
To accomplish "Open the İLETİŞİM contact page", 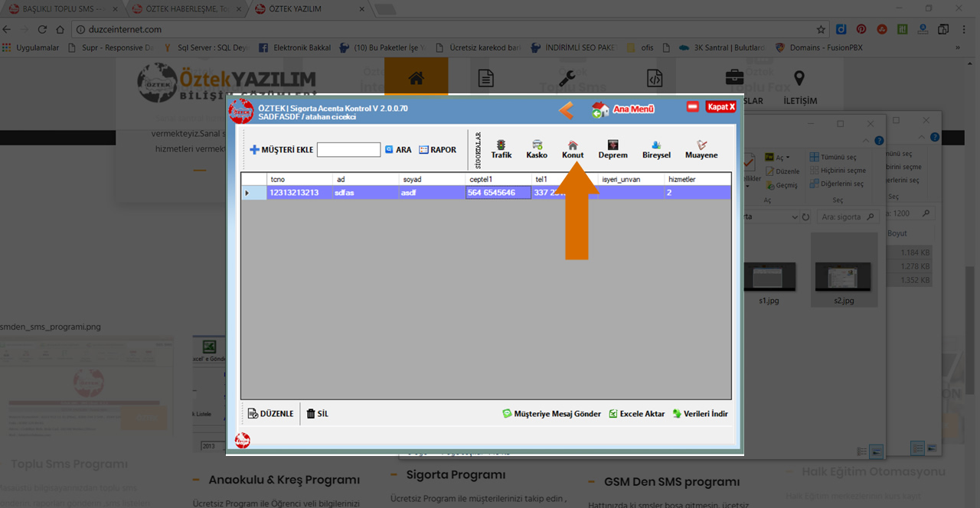I will (800, 100).
